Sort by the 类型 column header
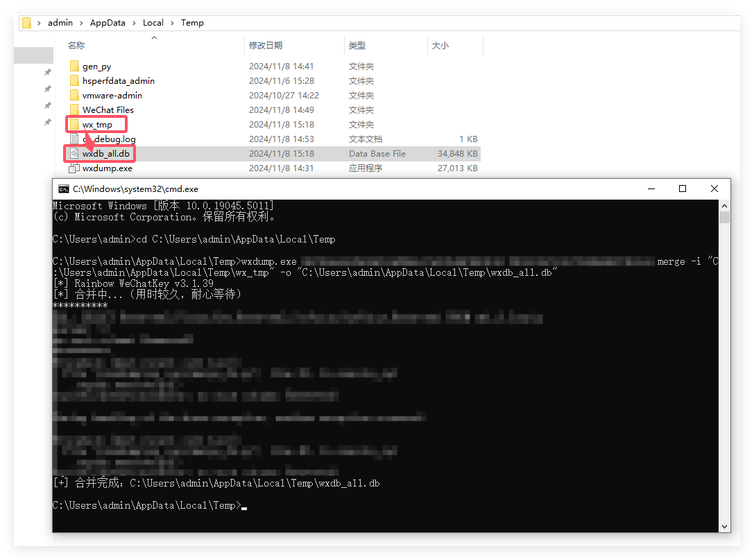The image size is (754, 560). click(x=357, y=46)
